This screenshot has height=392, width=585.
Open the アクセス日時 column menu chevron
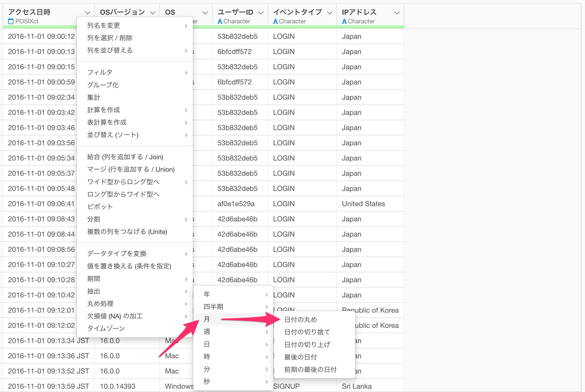88,13
